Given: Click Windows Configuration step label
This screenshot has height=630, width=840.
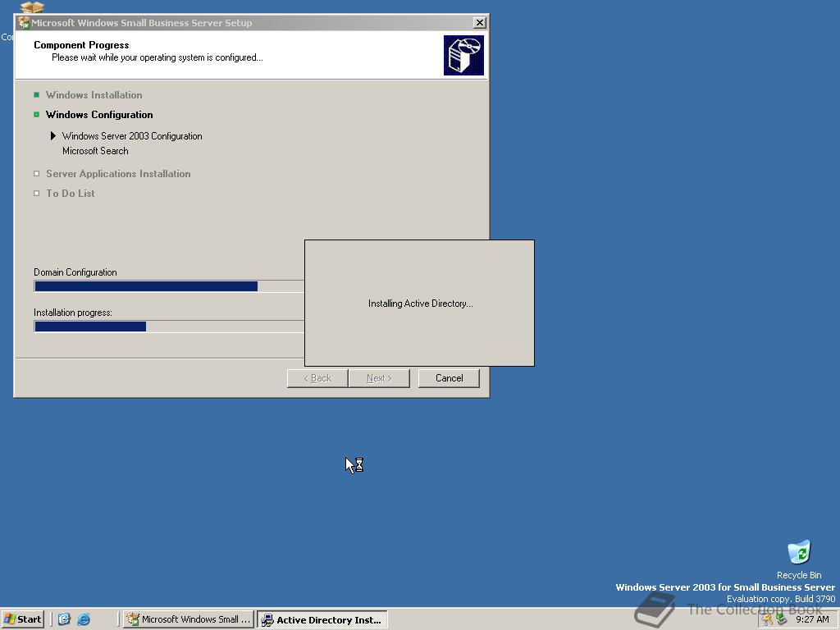Looking at the screenshot, I should pyautogui.click(x=99, y=115).
